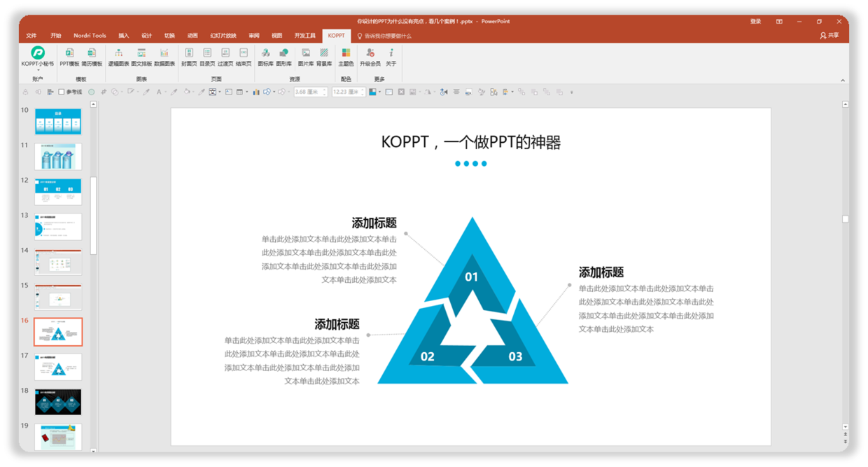Select the 02 triangle segment
The width and height of the screenshot is (868, 467).
click(x=428, y=356)
